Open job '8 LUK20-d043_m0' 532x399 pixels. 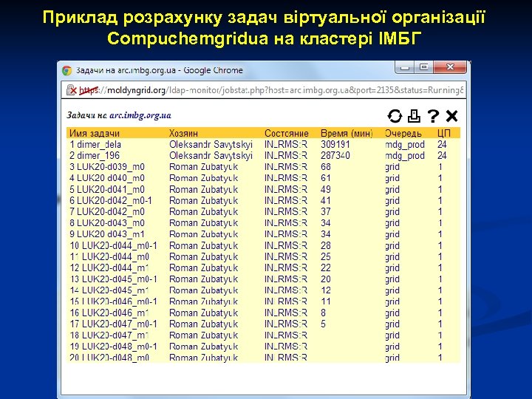pyautogui.click(x=107, y=223)
